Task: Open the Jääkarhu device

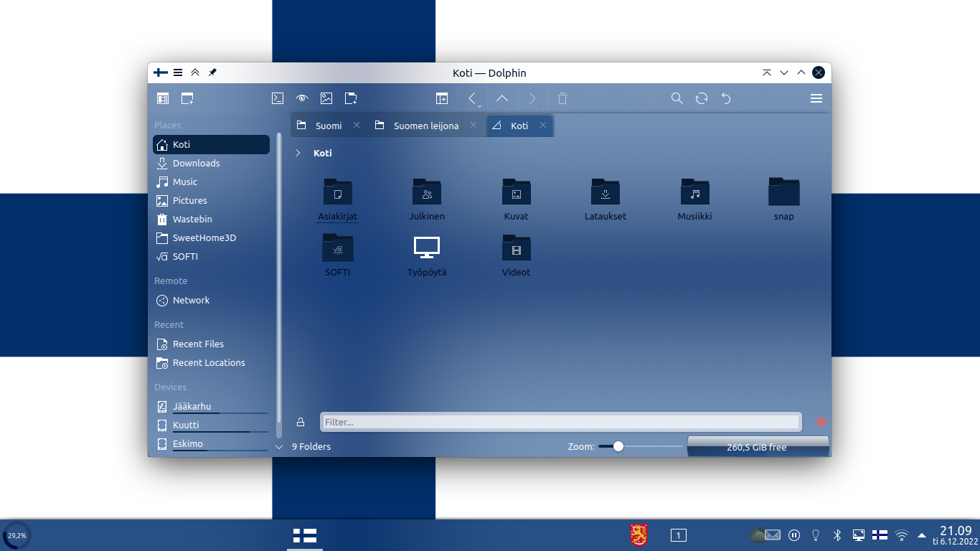Action: [211, 407]
